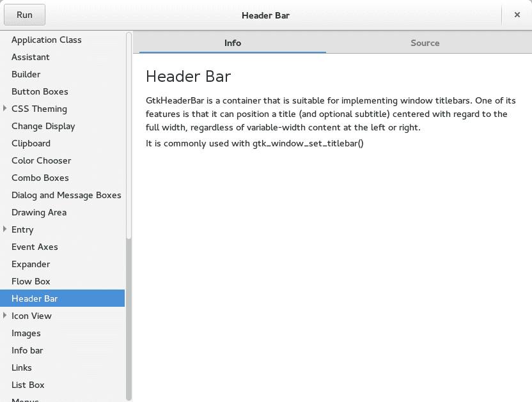This screenshot has height=402, width=532.
Task: Pick Color Chooser in the list
Action: (42, 160)
